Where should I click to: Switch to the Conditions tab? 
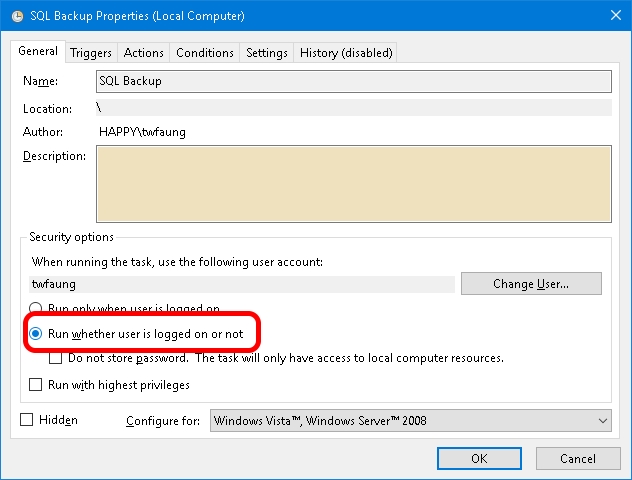pos(205,53)
